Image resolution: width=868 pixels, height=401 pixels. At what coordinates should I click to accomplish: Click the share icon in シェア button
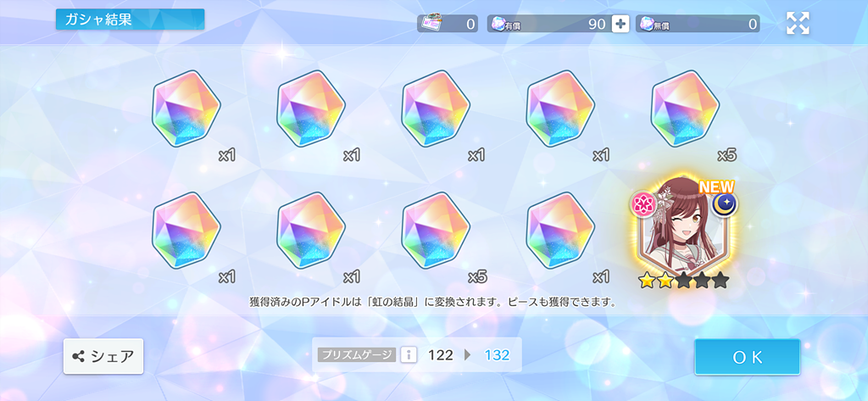pos(79,356)
